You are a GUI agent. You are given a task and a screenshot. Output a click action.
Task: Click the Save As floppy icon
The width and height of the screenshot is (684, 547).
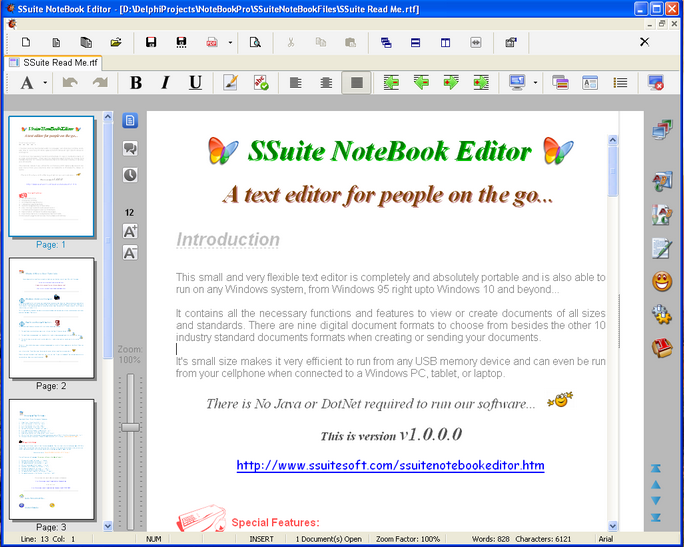click(181, 42)
